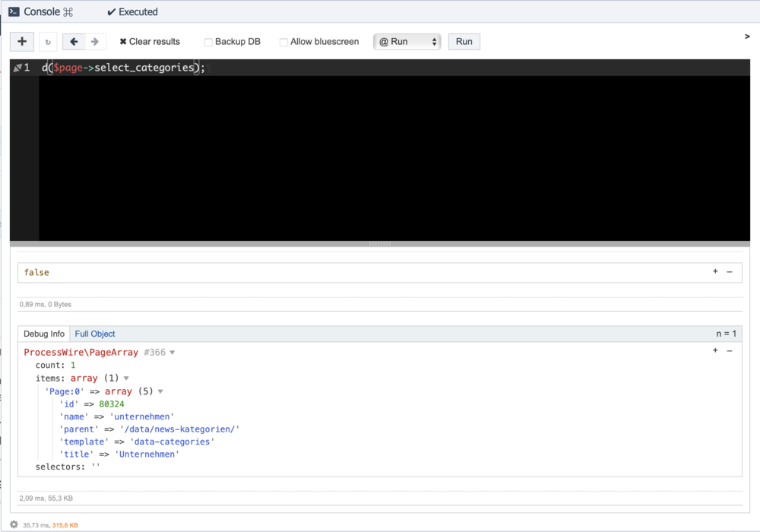Expand the PageArray dump with its plus icon
The image size is (760, 532).
coord(715,350)
